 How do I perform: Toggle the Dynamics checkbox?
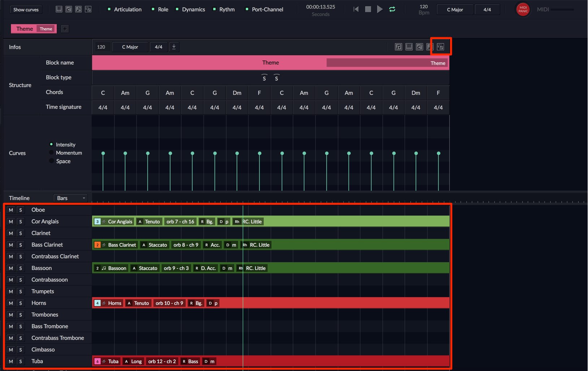tap(177, 9)
